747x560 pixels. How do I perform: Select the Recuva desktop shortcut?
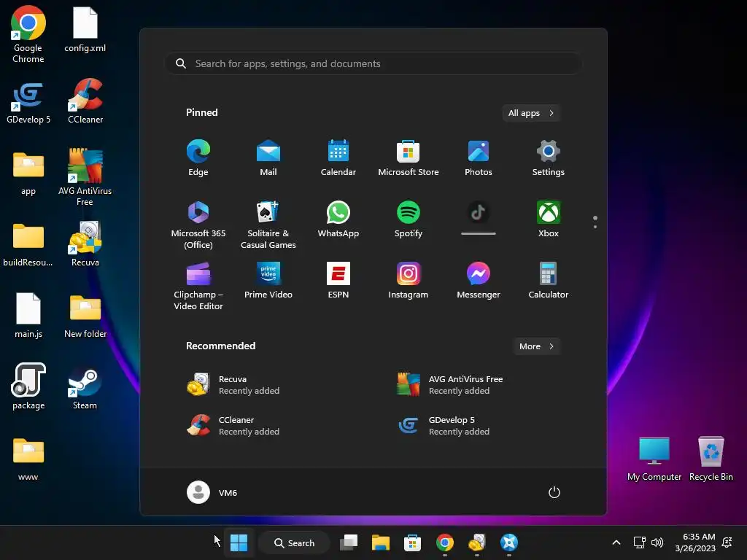[x=85, y=244]
